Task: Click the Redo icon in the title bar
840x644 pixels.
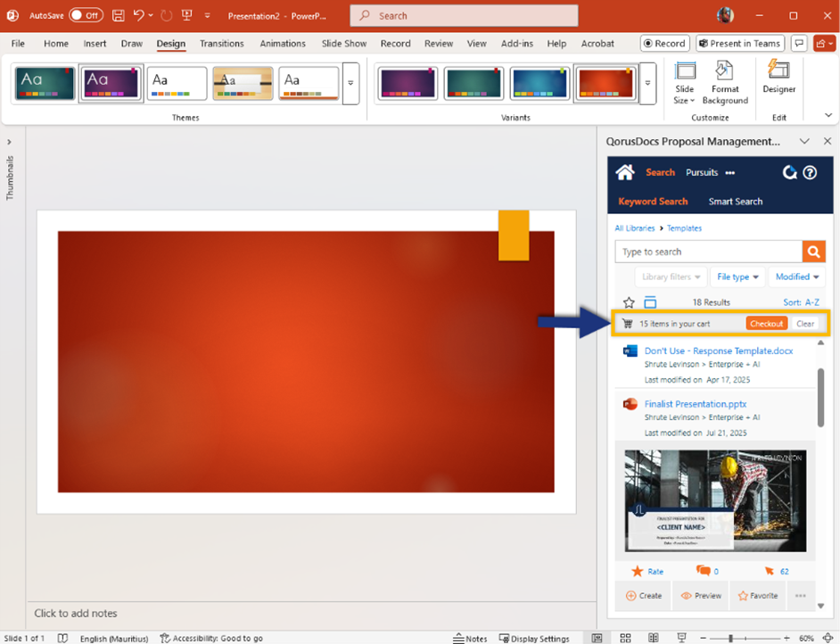Action: (167, 15)
